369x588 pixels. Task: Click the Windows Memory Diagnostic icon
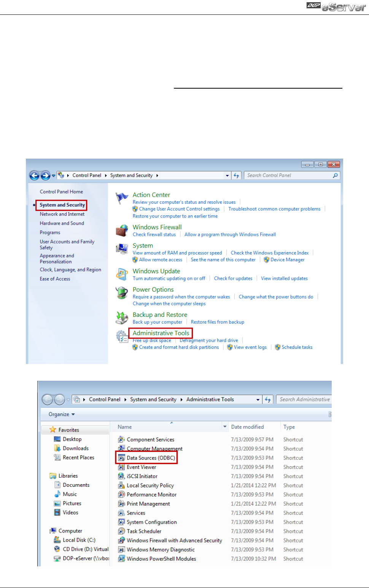click(x=121, y=550)
